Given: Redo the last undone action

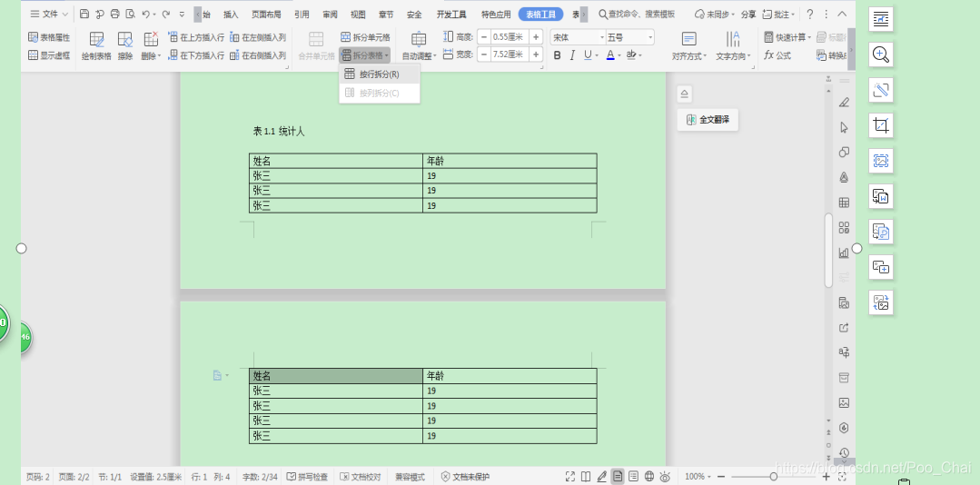Looking at the screenshot, I should point(165,14).
